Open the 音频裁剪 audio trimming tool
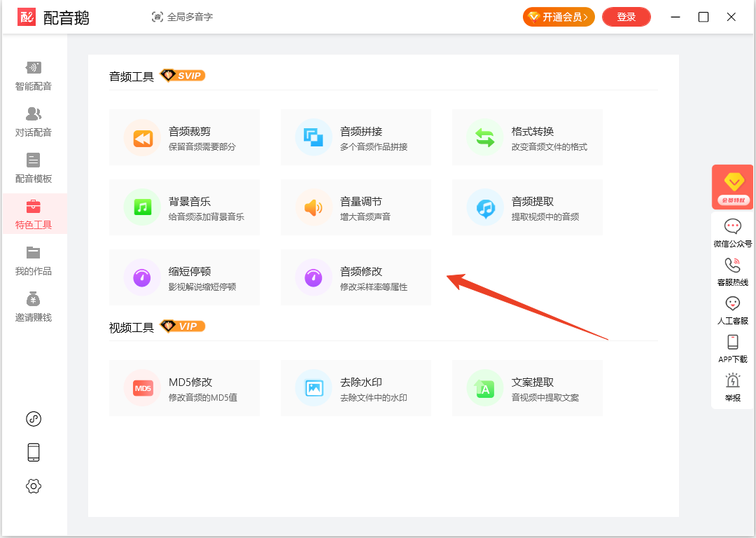 pos(184,137)
